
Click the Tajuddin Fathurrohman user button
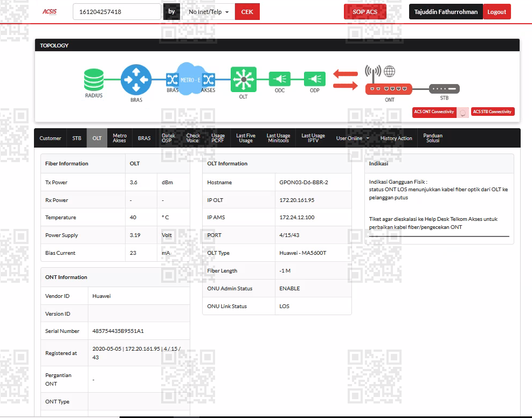pos(446,12)
